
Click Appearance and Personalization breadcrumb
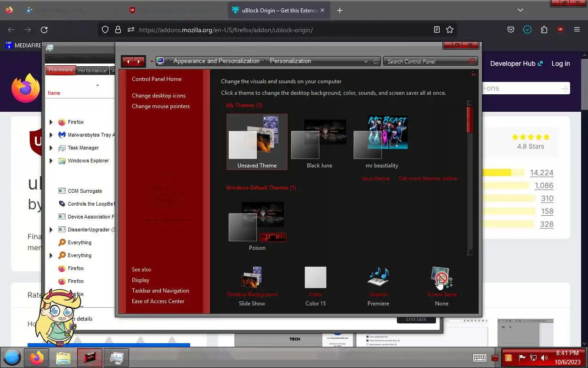click(x=216, y=61)
